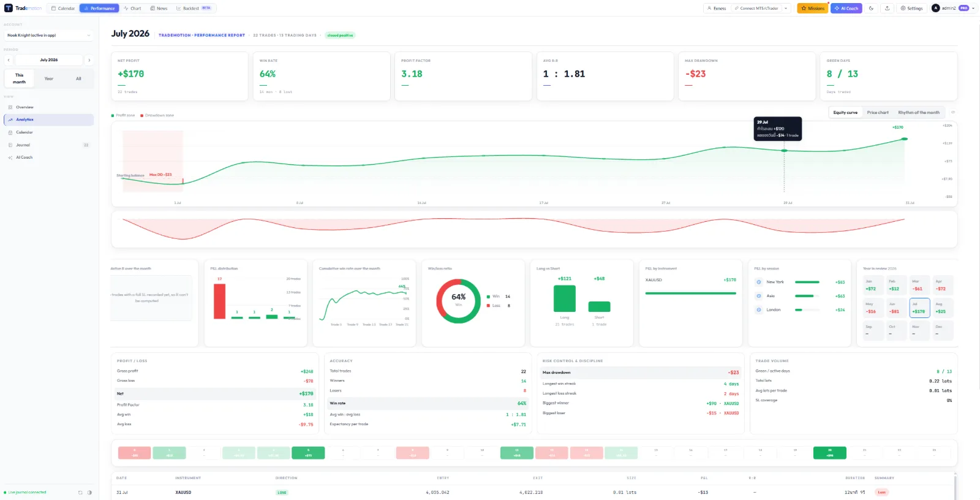
Task: Open the Missions panel
Action: 812,9
